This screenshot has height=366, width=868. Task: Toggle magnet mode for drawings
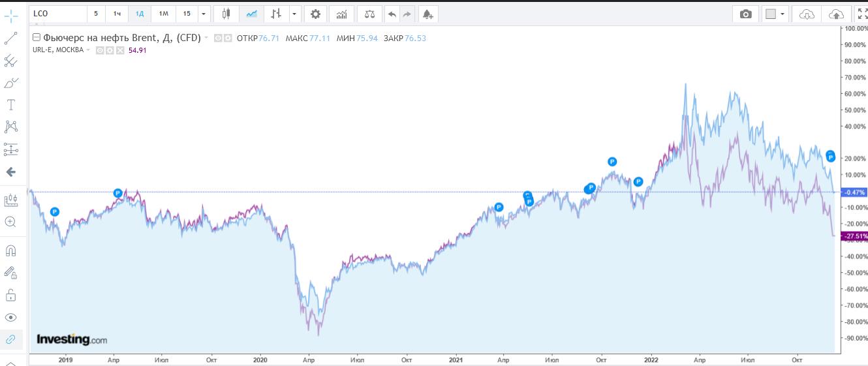[11, 251]
